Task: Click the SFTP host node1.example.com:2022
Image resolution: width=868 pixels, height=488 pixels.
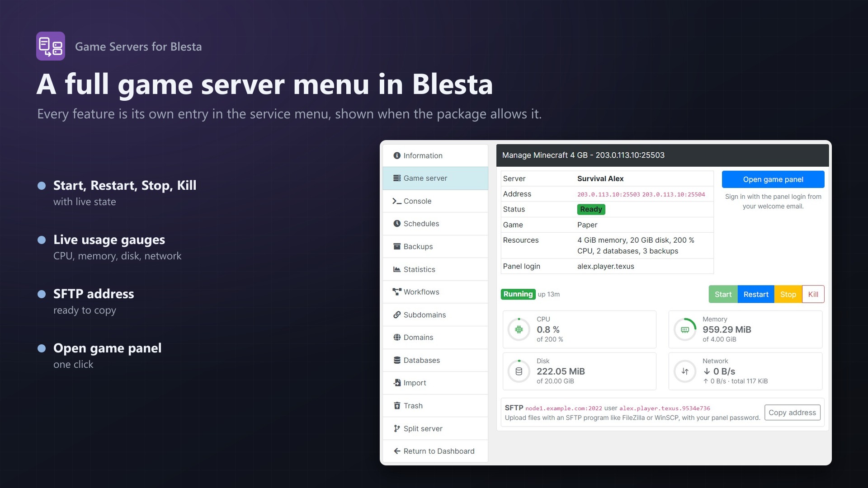Action: (564, 408)
